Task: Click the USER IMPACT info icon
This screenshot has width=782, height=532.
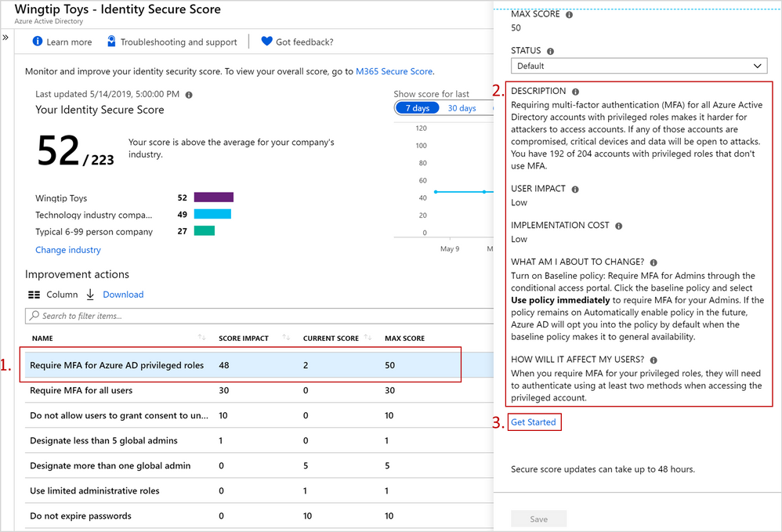Action: click(x=574, y=190)
